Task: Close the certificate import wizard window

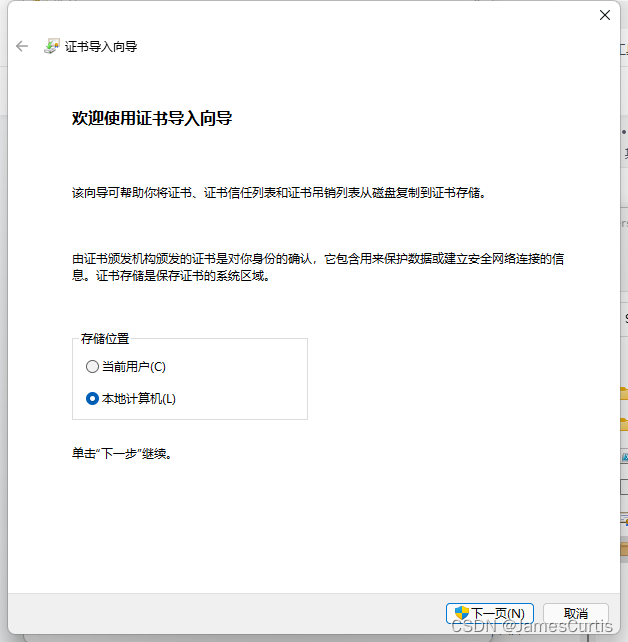Action: click(x=605, y=15)
